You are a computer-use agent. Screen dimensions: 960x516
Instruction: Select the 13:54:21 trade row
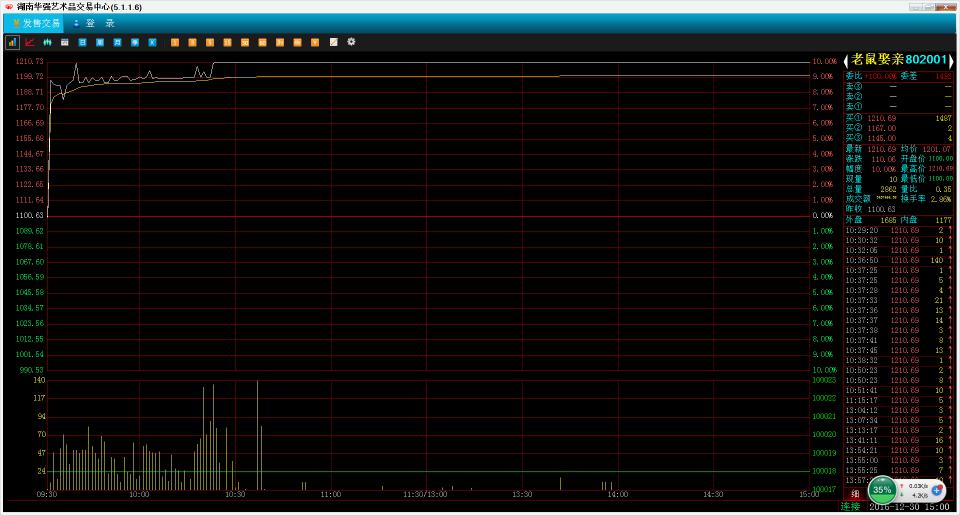click(898, 450)
